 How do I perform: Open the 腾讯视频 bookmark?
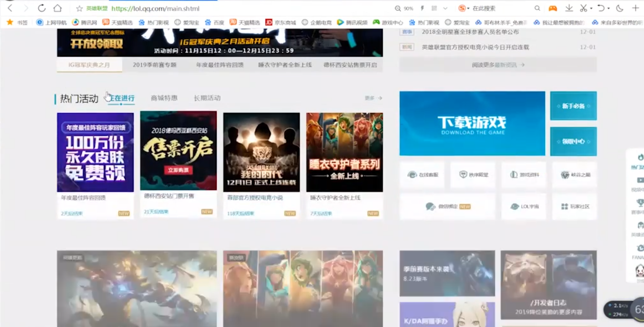352,22
